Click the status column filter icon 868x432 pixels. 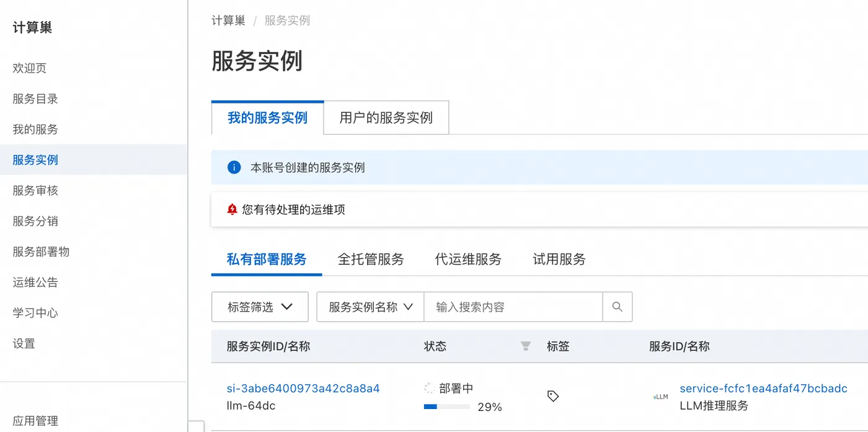click(526, 346)
